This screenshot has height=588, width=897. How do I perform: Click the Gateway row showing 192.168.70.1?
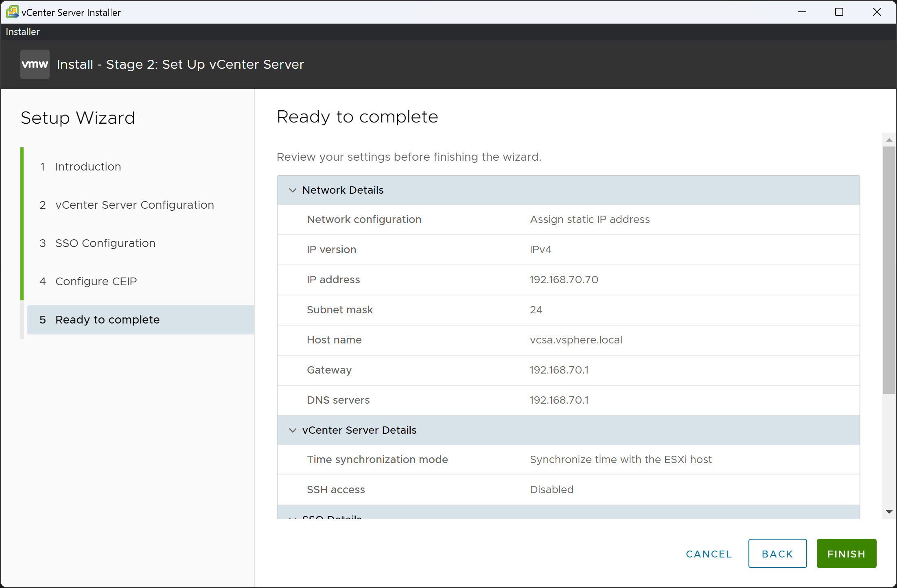pyautogui.click(x=559, y=370)
